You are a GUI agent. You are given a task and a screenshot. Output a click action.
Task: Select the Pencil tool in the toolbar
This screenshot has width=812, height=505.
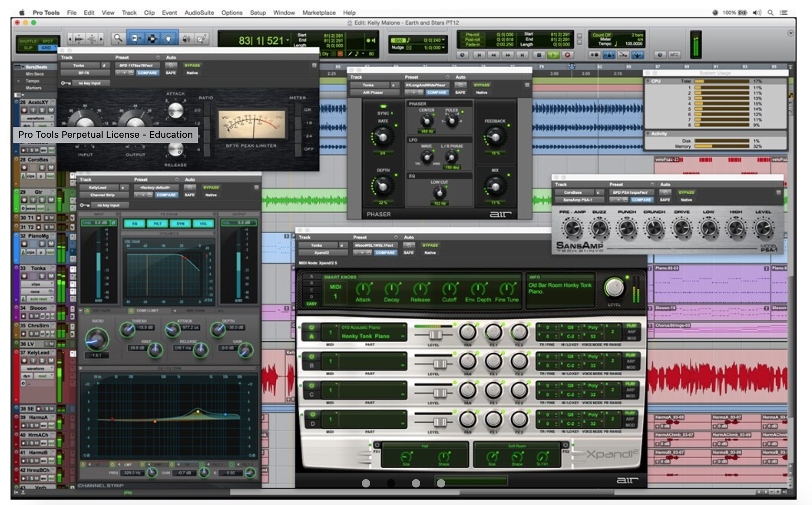click(202, 39)
